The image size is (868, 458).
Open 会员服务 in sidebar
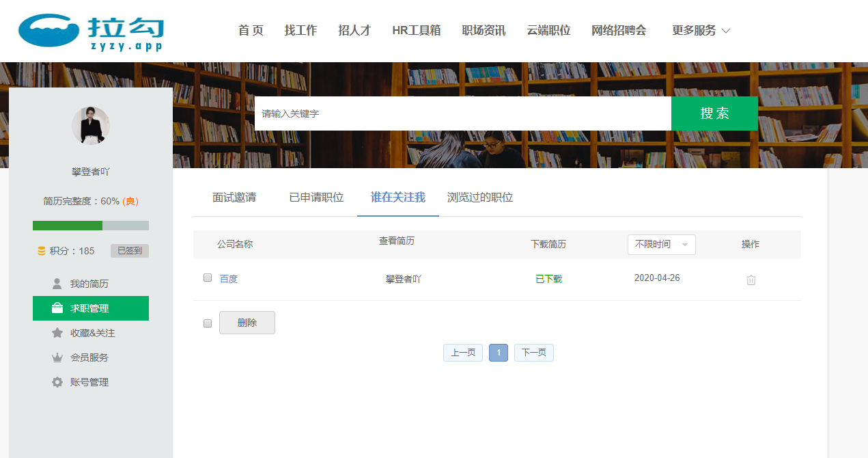tap(91, 358)
